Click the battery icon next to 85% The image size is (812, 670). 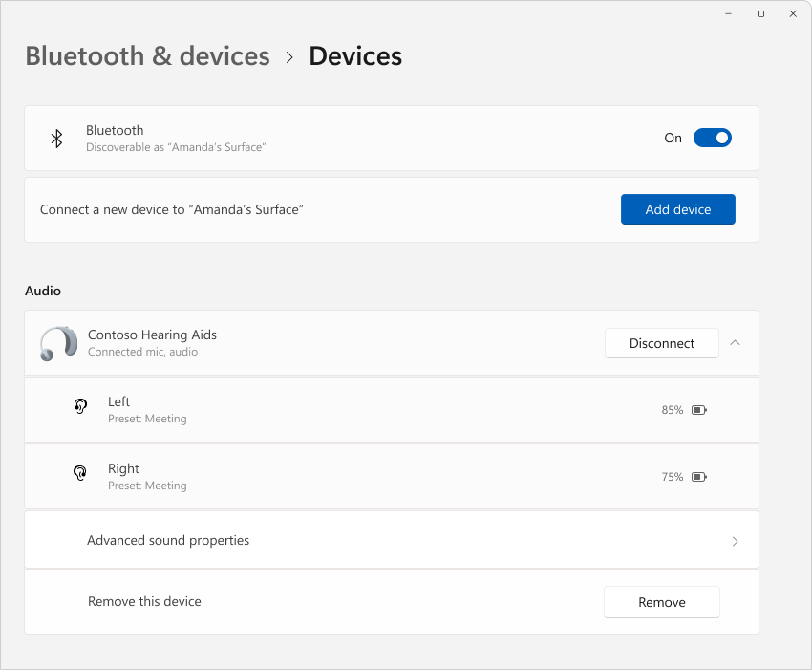coord(698,409)
